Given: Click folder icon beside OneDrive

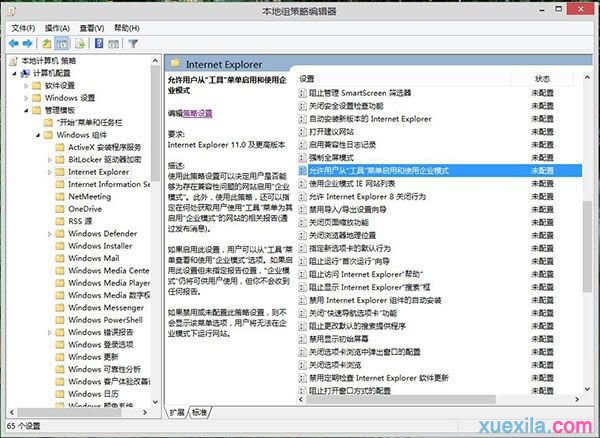Looking at the screenshot, I should 60,209.
